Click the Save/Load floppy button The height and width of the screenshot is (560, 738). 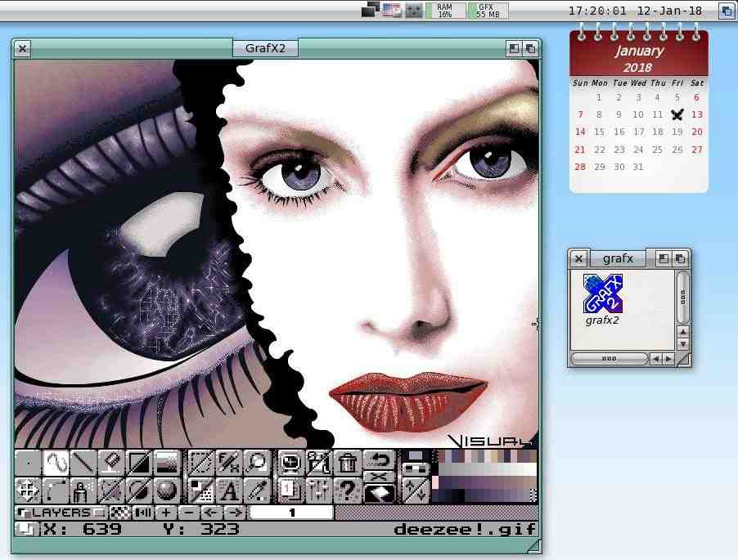(x=320, y=464)
